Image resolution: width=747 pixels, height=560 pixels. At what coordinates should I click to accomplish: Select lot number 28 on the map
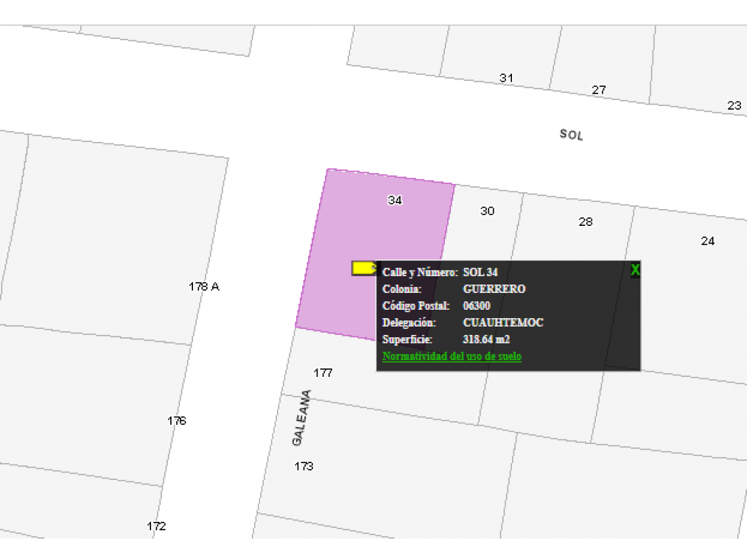(585, 222)
